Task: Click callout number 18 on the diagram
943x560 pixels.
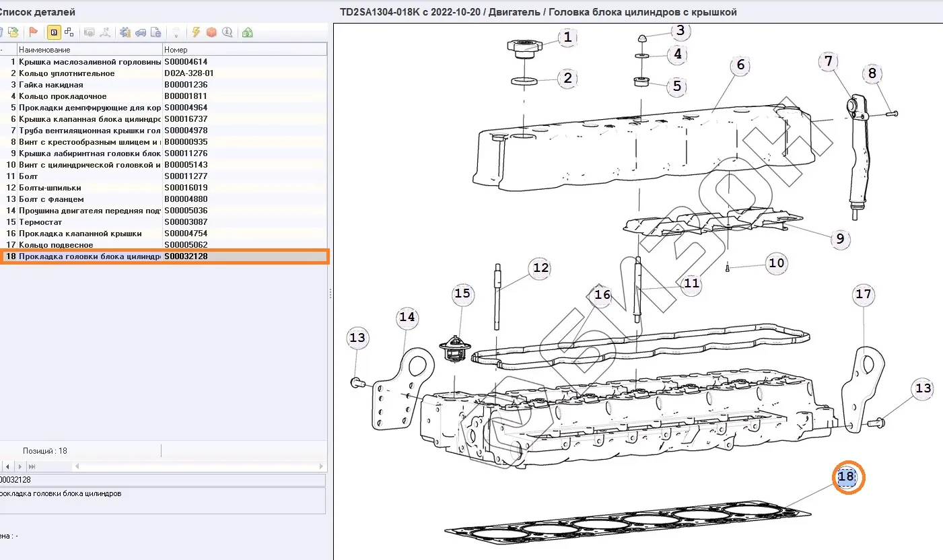Action: [x=846, y=477]
